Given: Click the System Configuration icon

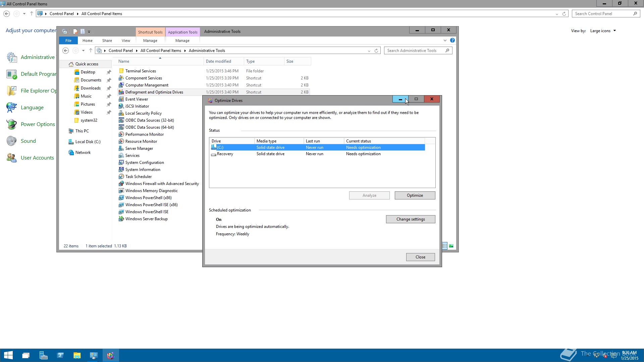Looking at the screenshot, I should (121, 163).
